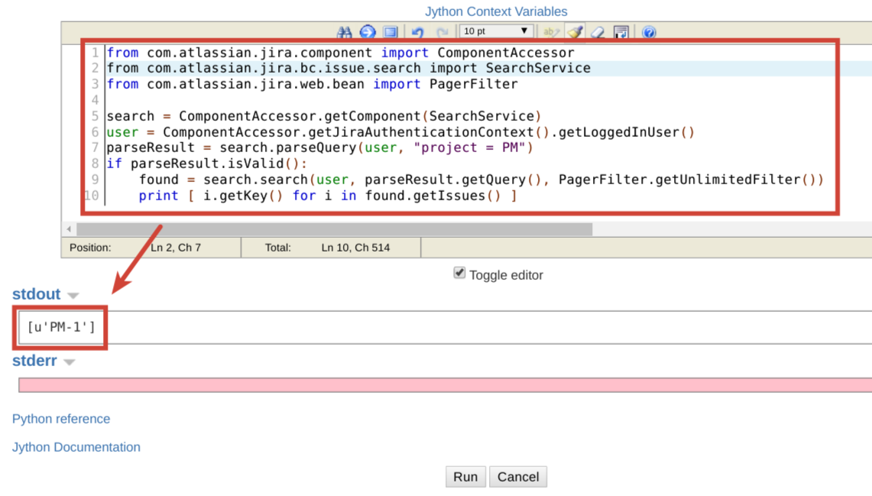Toggle the word wrap icon

[x=551, y=32]
